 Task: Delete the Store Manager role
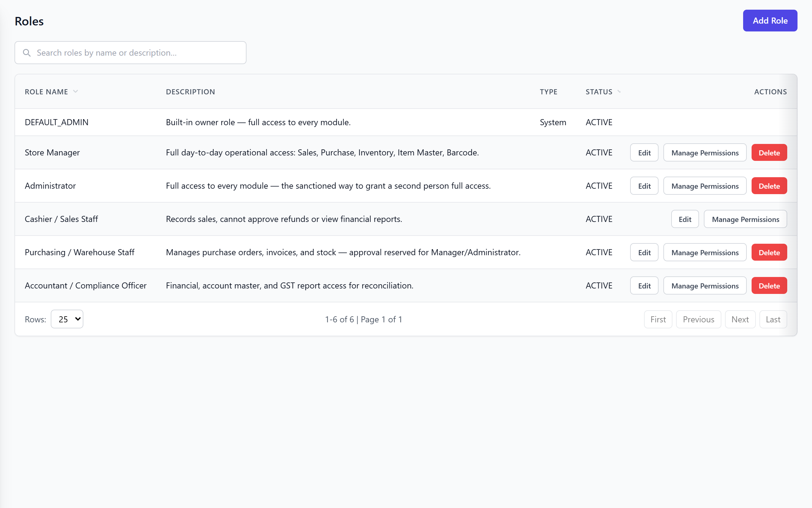[x=769, y=152]
